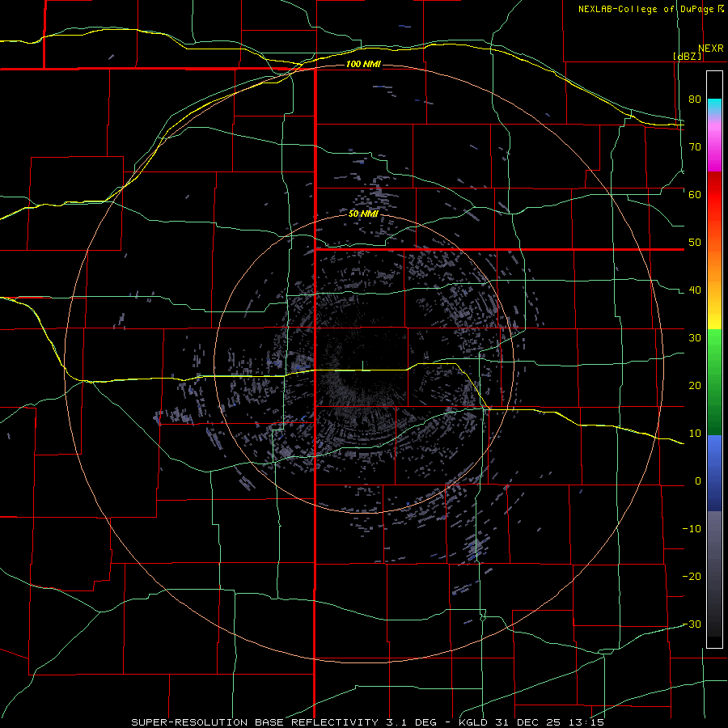Click the -10 value on the dBZ scale
Viewport: 728px width, 728px height.
click(692, 529)
